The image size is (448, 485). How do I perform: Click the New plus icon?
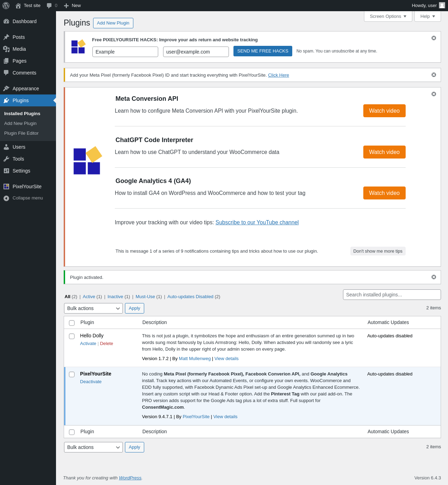click(x=66, y=6)
